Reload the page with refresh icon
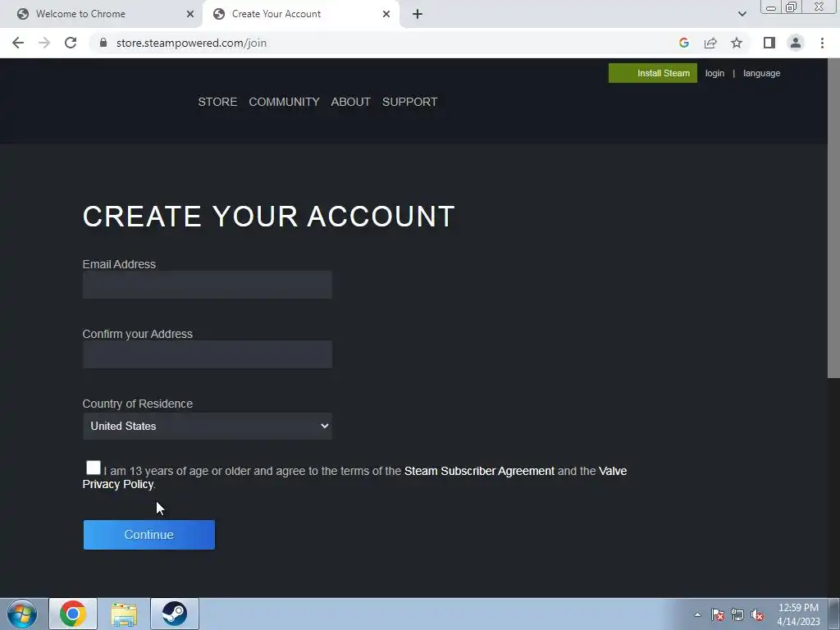The width and height of the screenshot is (840, 630). click(71, 43)
